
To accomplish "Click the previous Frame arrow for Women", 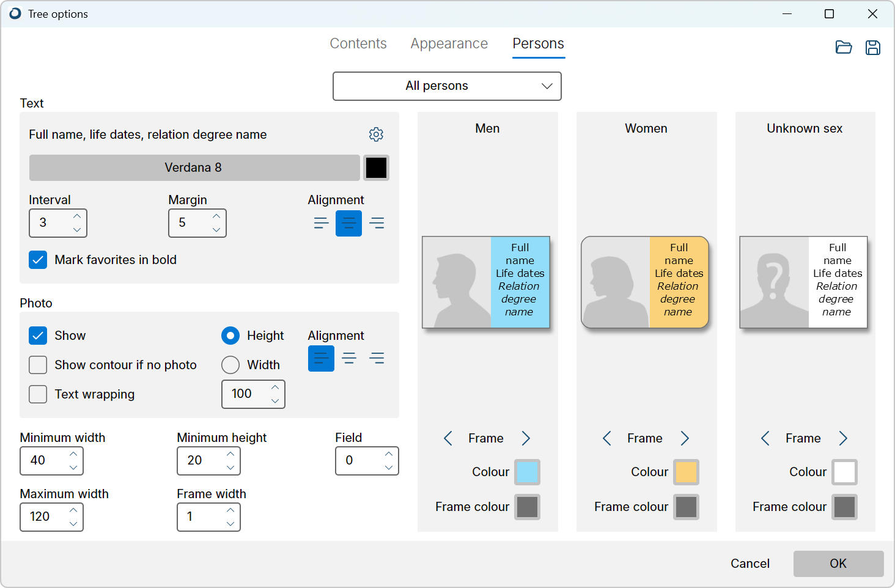I will pyautogui.click(x=606, y=438).
